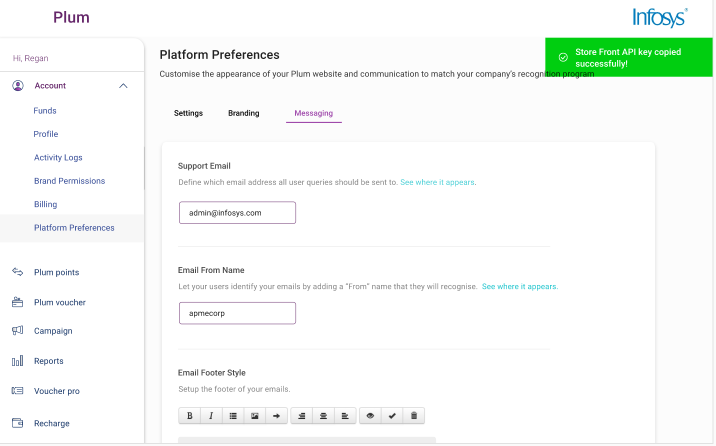Align footer text to the right
The image size is (716, 446).
(301, 416)
